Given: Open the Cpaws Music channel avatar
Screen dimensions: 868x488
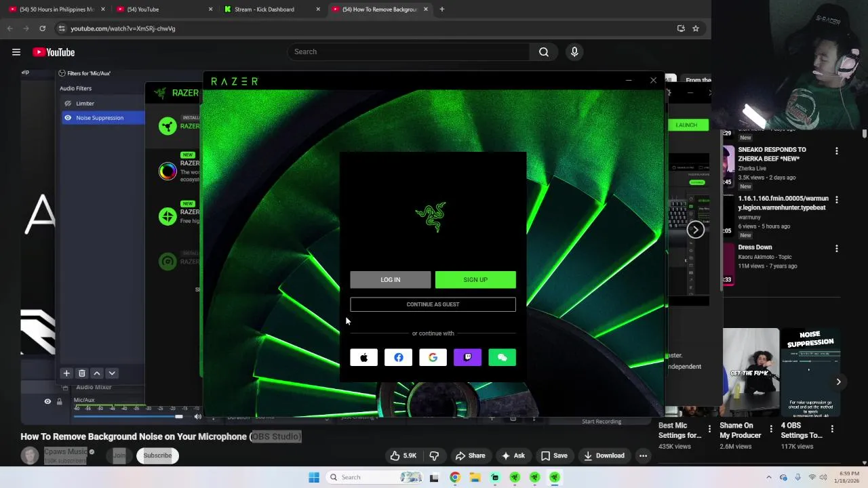Looking at the screenshot, I should point(30,455).
